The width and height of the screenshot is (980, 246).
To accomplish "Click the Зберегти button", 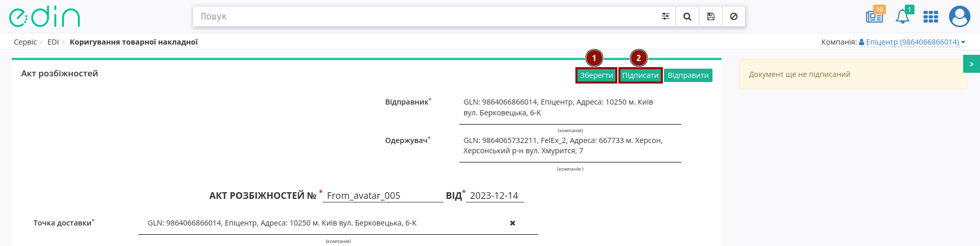I will [596, 75].
